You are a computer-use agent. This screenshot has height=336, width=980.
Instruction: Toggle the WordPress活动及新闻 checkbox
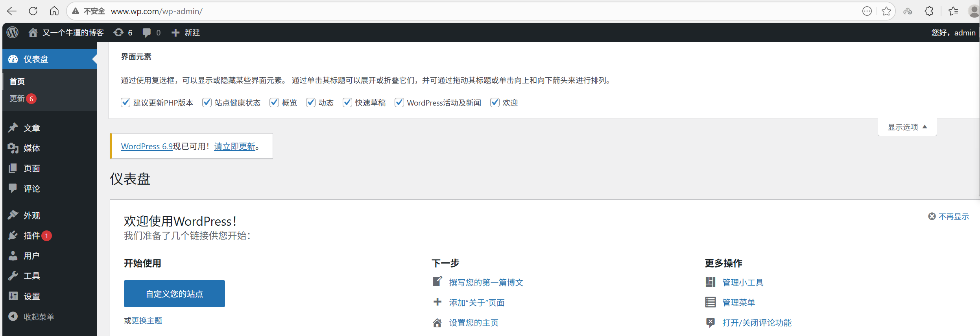(x=399, y=102)
